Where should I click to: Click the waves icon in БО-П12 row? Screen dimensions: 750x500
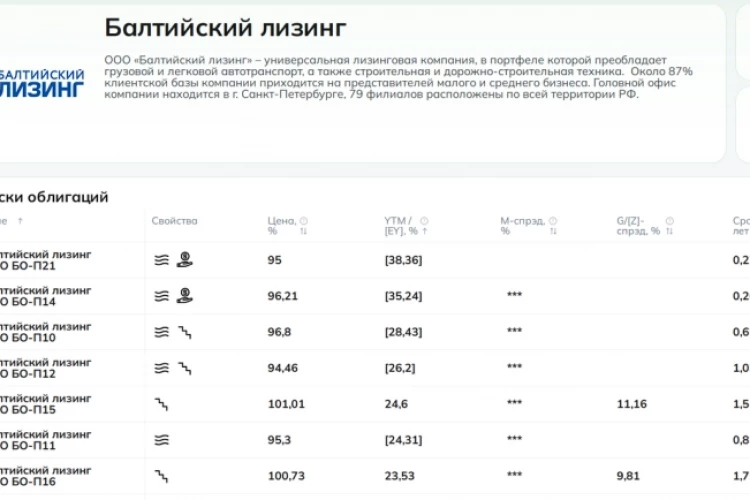tap(162, 368)
